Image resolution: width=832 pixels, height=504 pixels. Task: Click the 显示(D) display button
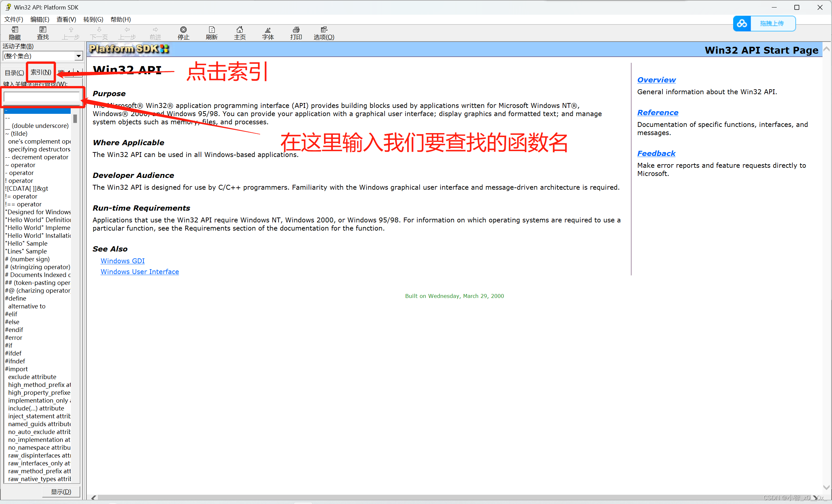pyautogui.click(x=61, y=492)
